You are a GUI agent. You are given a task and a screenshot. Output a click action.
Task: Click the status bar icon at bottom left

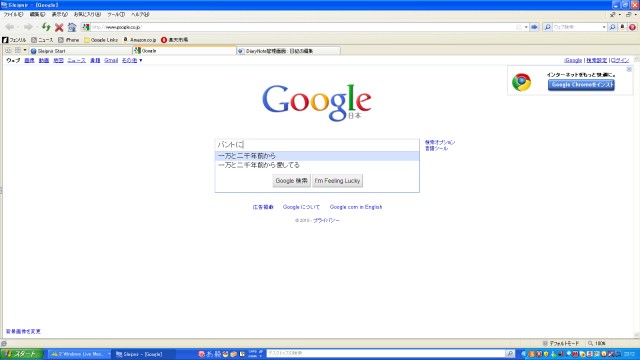pos(4,344)
